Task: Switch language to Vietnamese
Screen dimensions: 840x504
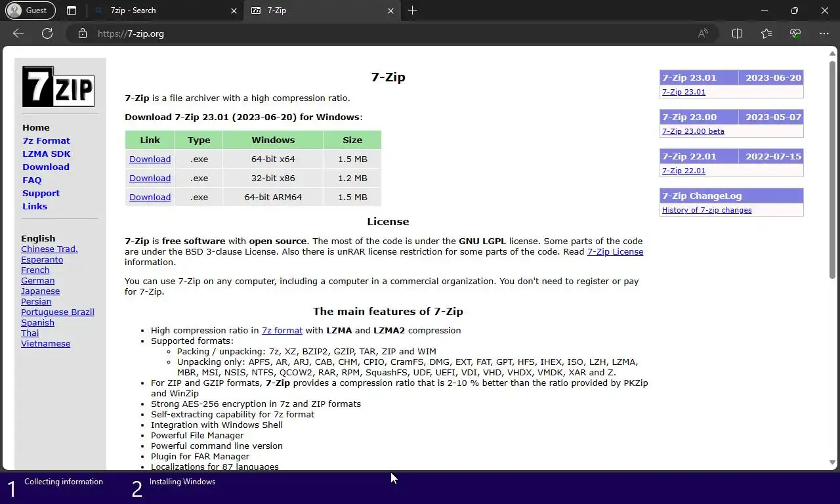Action: (45, 344)
